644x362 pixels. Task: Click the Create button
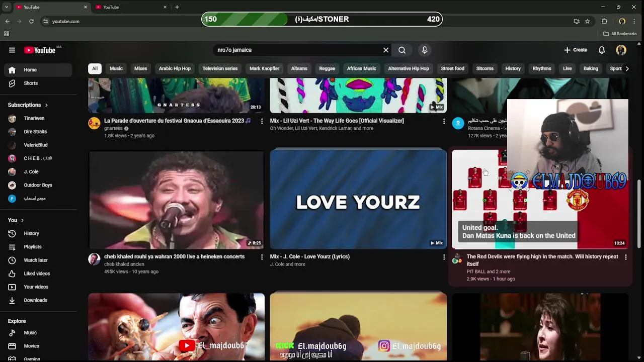[576, 50]
